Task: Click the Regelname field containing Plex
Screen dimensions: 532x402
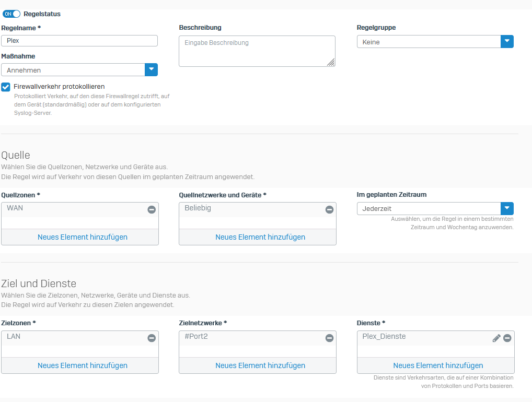Action: [79, 41]
